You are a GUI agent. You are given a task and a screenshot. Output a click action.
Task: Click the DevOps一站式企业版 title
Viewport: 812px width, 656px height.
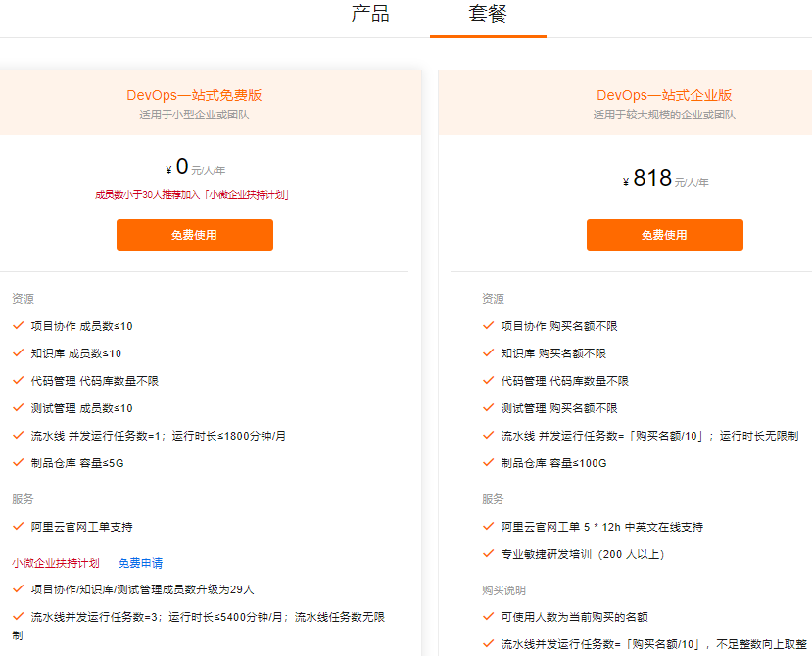(x=664, y=95)
